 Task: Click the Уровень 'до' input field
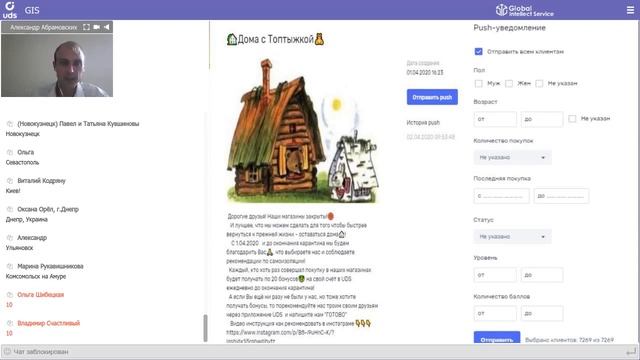(x=542, y=275)
